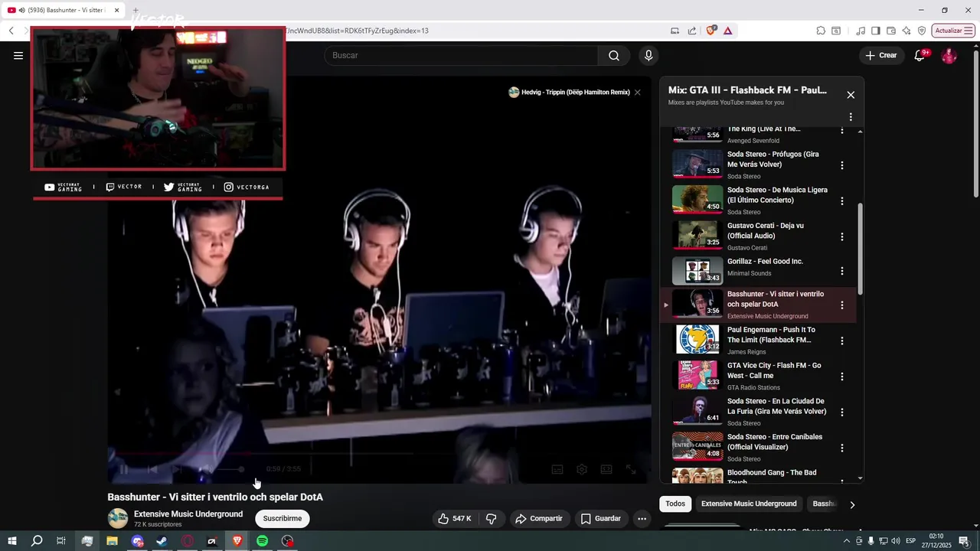980x551 pixels.
Task: Open the account avatar menu
Action: [949, 56]
